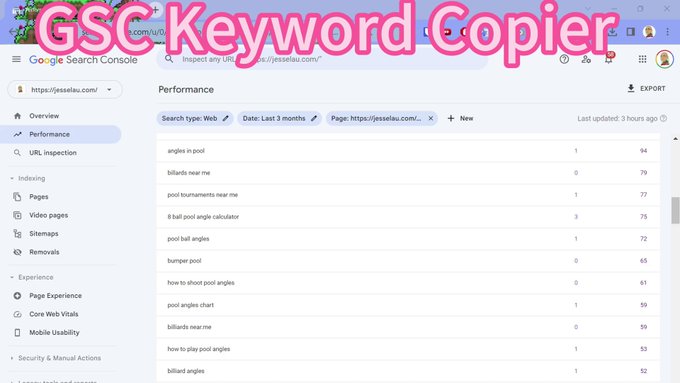Screen dimensions: 680x383
Task: Open the notifications bell
Action: tap(609, 59)
